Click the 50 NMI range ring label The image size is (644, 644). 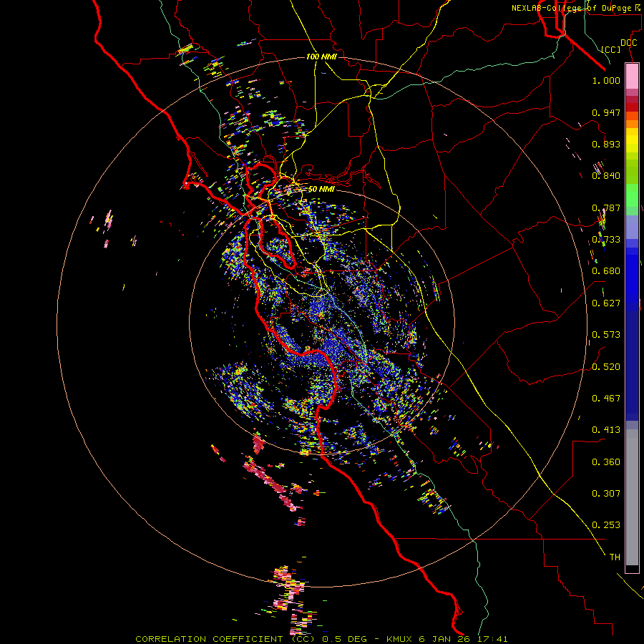[321, 189]
